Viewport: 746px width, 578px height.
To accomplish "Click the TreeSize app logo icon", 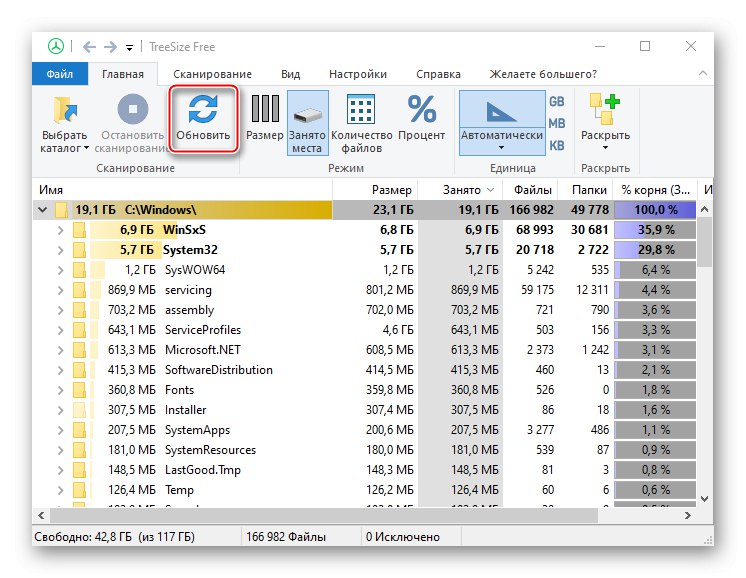I will pos(56,47).
